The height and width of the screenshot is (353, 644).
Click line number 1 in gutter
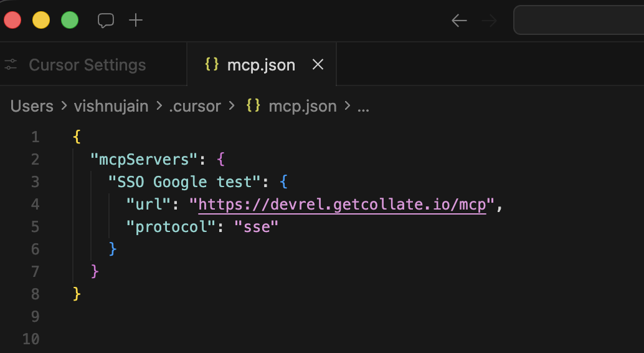click(x=36, y=137)
